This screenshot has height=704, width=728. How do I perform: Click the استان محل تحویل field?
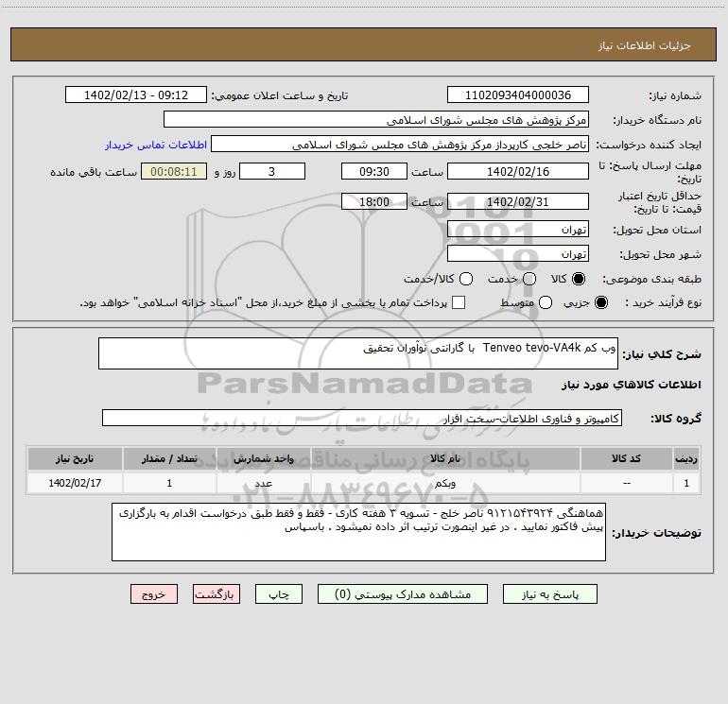point(518,230)
